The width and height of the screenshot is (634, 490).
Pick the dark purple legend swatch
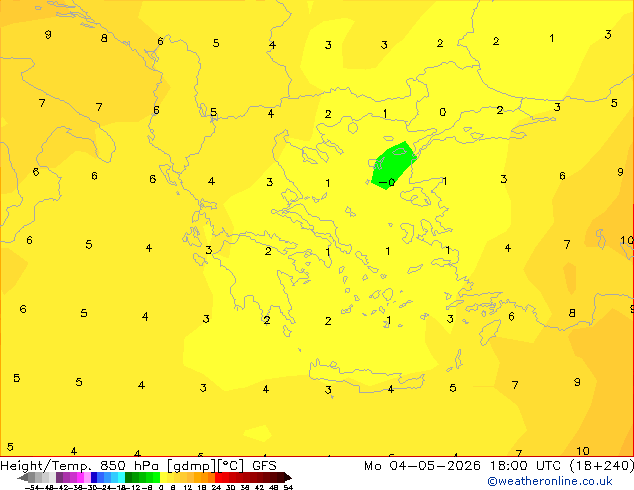59,477
